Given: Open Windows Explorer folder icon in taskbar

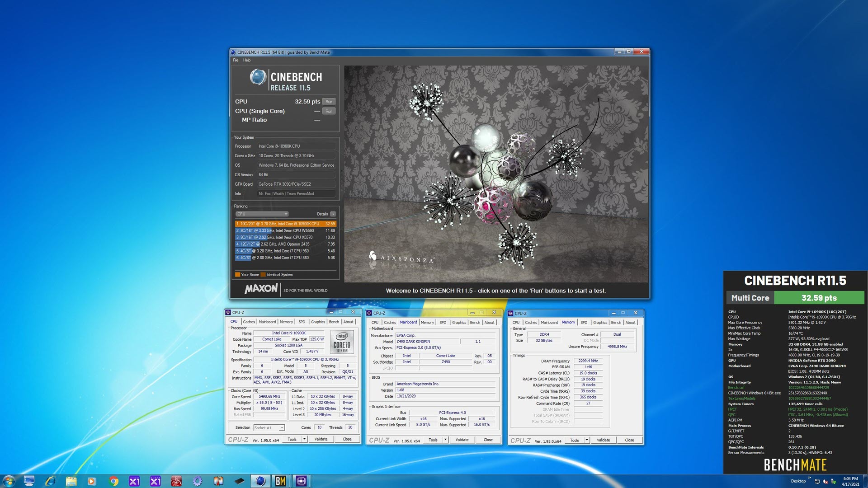Looking at the screenshot, I should 71,481.
